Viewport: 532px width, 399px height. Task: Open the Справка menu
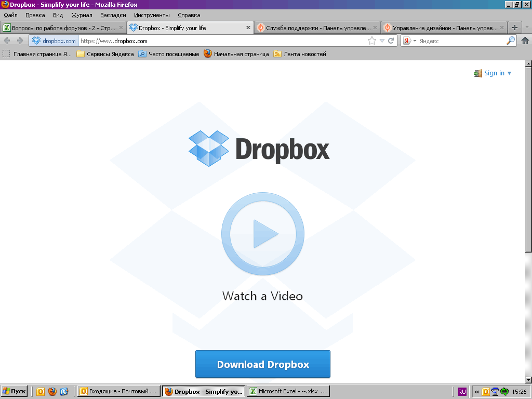189,15
